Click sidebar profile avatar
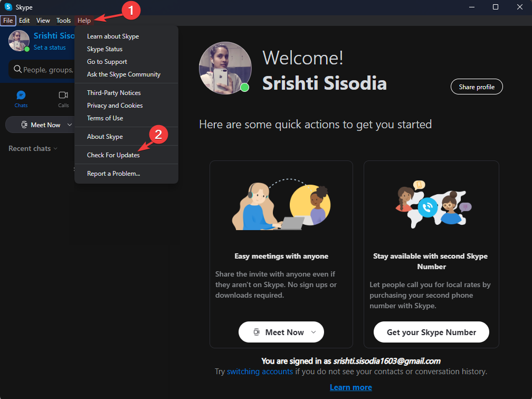532x399 pixels. point(19,41)
